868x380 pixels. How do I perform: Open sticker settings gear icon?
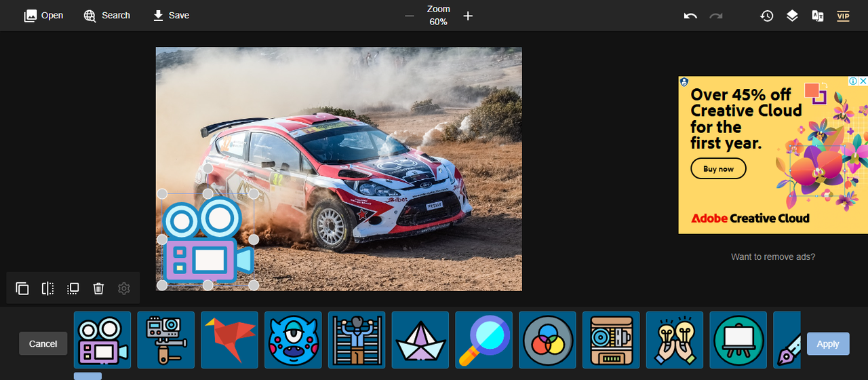[123, 288]
